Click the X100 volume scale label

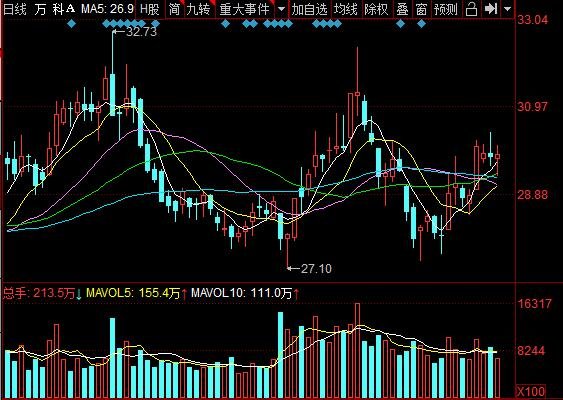(x=531, y=391)
